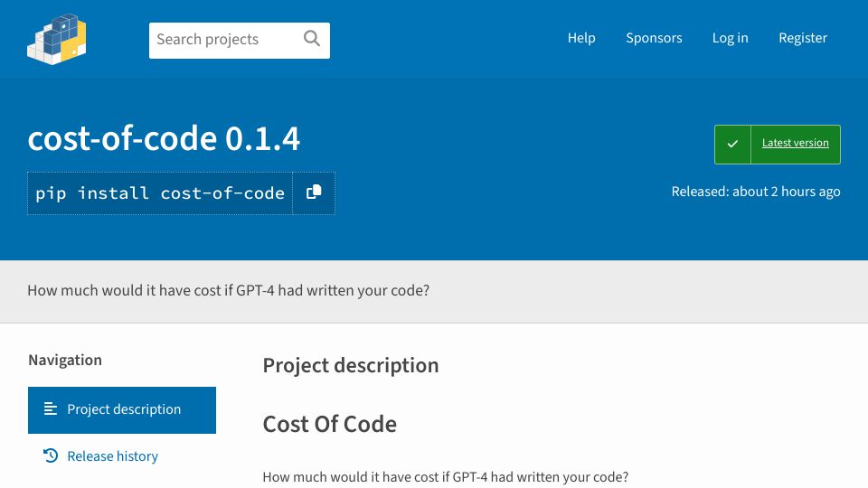Image resolution: width=868 pixels, height=488 pixels.
Task: Click the Release history clock icon
Action: 51,455
